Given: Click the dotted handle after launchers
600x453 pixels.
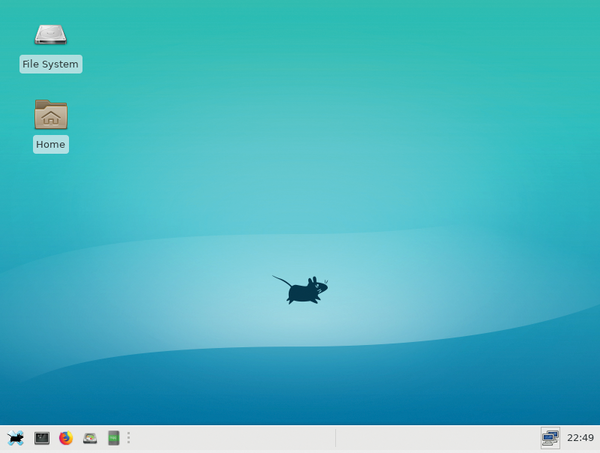Looking at the screenshot, I should [129, 438].
